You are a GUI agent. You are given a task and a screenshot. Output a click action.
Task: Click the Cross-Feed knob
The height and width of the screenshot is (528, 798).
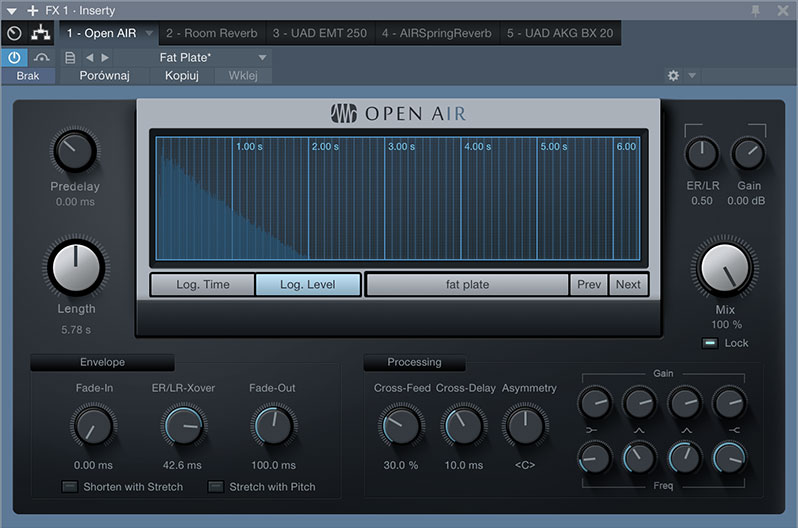(401, 426)
